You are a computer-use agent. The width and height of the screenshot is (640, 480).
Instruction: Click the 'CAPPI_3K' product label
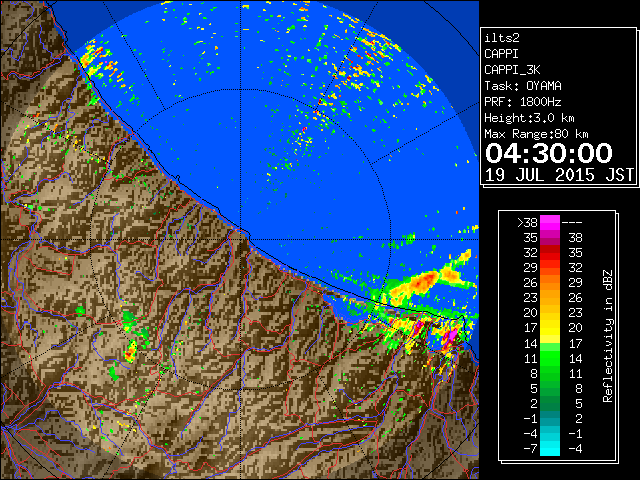(x=512, y=70)
